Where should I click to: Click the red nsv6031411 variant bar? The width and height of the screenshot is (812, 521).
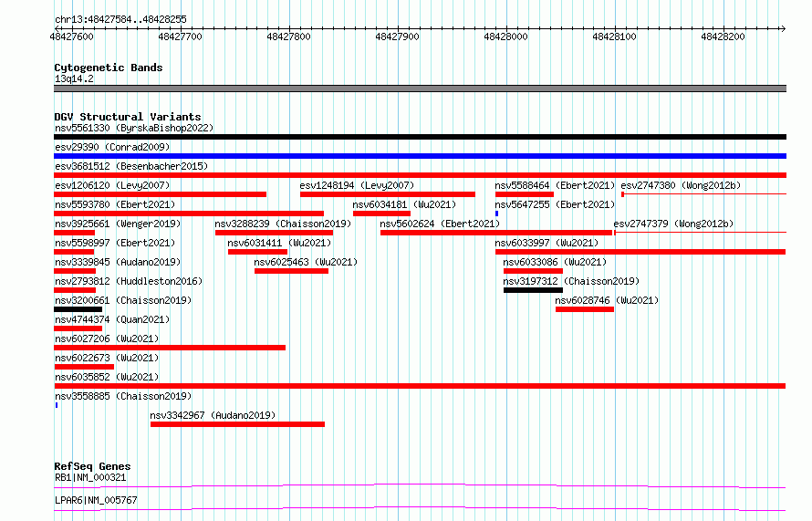point(258,252)
